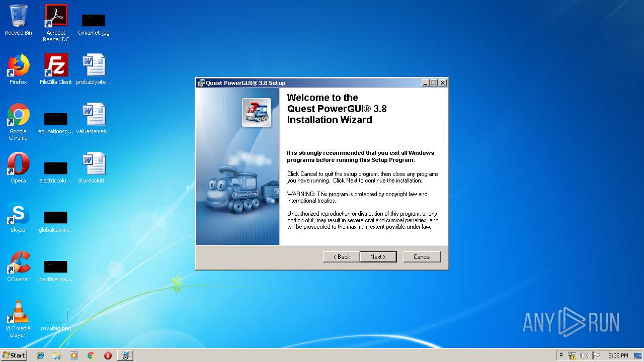Image resolution: width=644 pixels, height=362 pixels.
Task: Open Google Chrome desktop shortcut
Action: point(18,122)
